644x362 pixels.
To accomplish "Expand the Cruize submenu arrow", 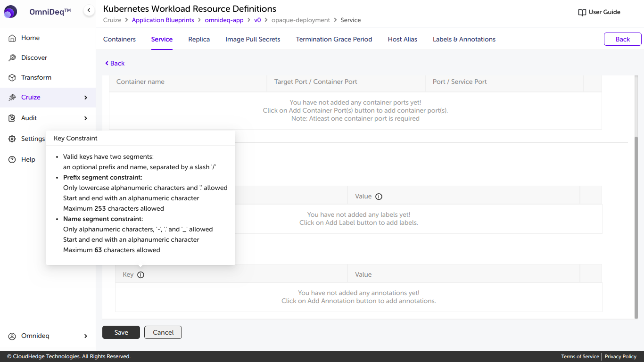I will pyautogui.click(x=85, y=98).
